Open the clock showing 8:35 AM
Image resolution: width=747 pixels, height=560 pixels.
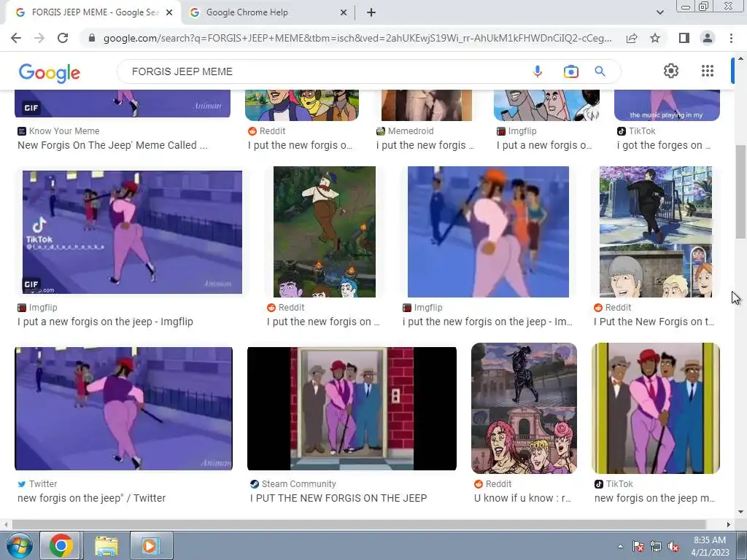coord(710,545)
